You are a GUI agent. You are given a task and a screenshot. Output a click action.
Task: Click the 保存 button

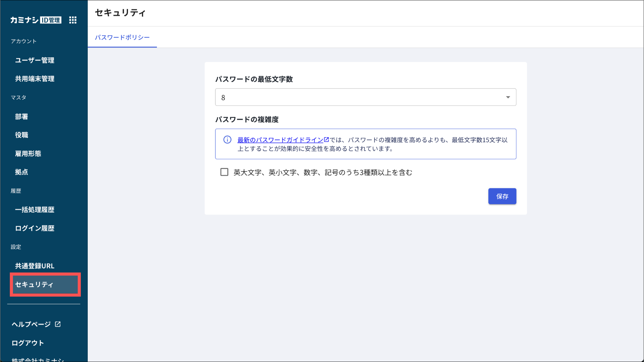(502, 196)
